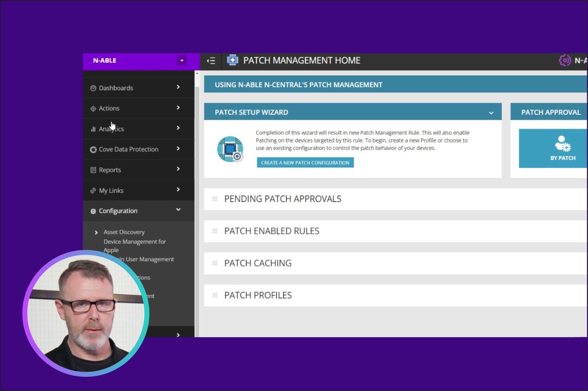Click the drag handle beside Pending Patch Approvals
Image resolution: width=588 pixels, height=391 pixels.
pos(215,199)
